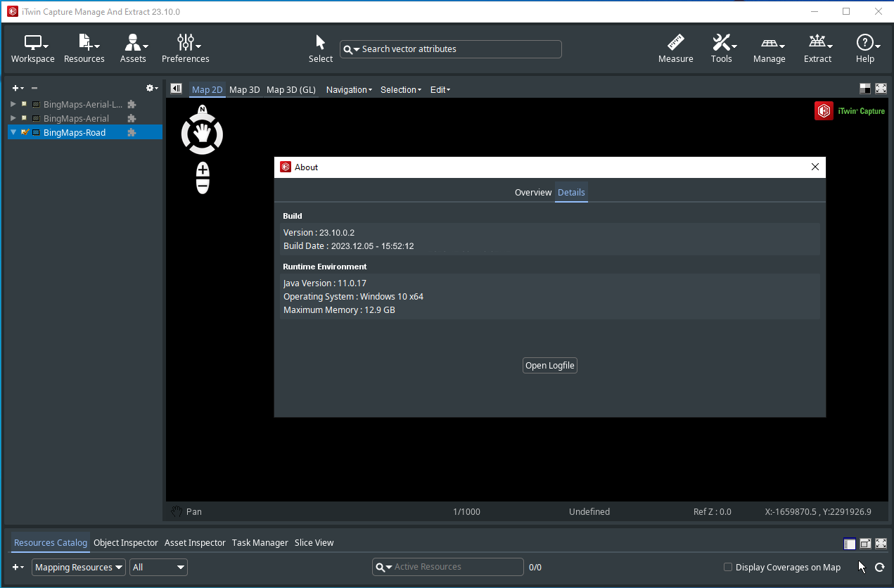Screen dimensions: 894x588
Task: Click the bottom panel detach window icon
Action: pyautogui.click(x=866, y=544)
